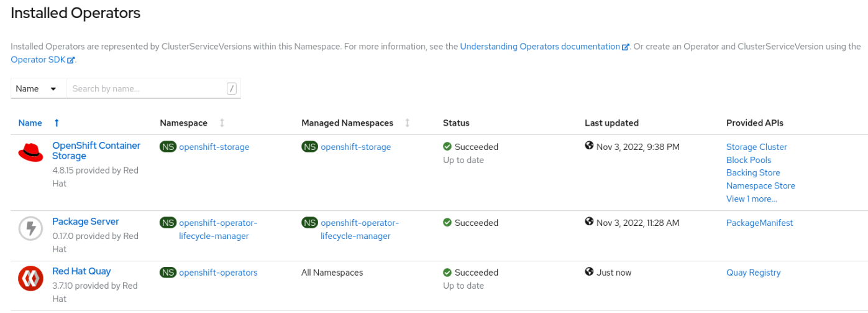The width and height of the screenshot is (868, 313).
Task: Click the OpenShift Container Storage Red Hat icon
Action: click(x=30, y=152)
